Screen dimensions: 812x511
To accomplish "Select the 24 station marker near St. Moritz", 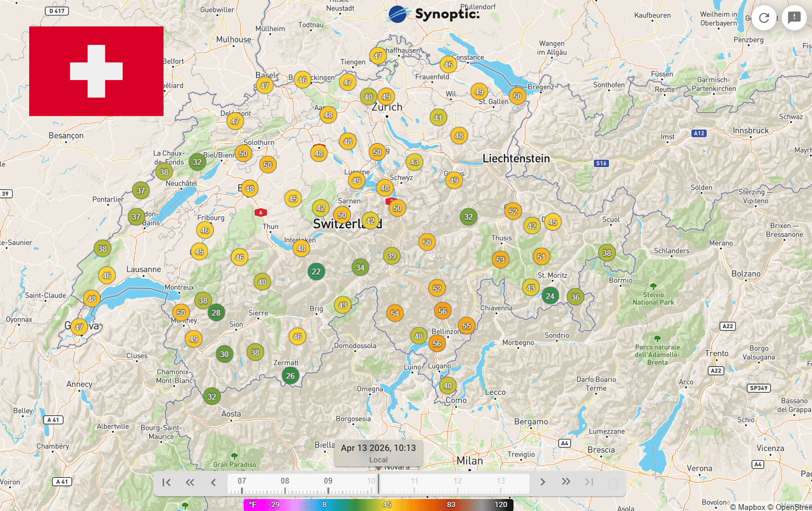I will click(x=550, y=296).
